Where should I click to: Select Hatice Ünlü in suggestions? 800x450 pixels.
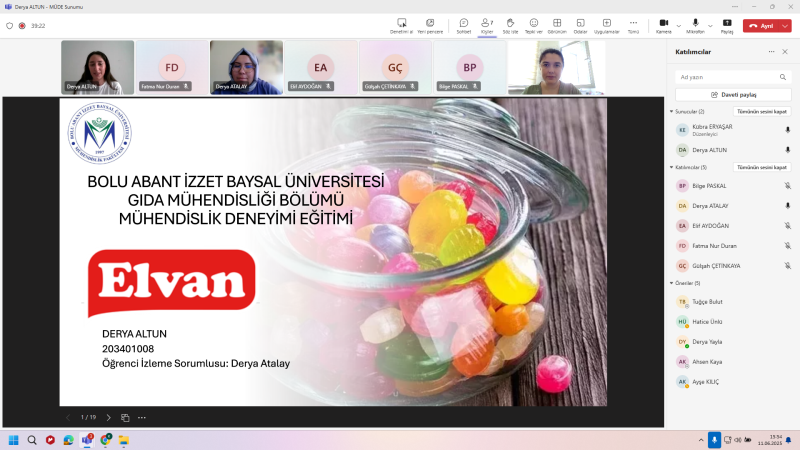coord(733,321)
